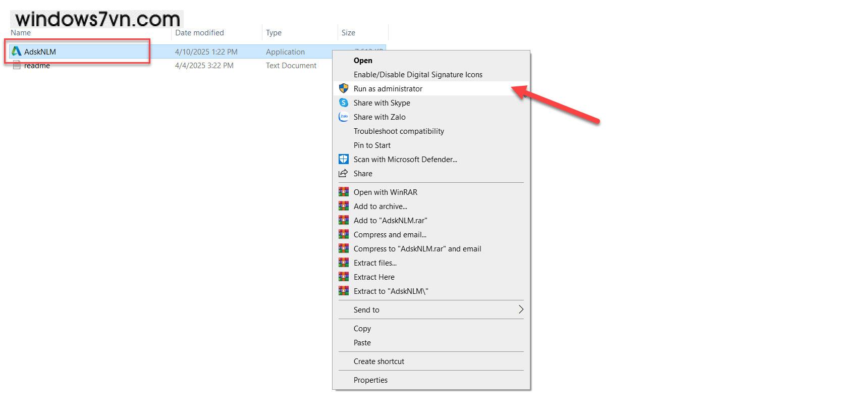The height and width of the screenshot is (413, 868).
Task: Click the AdskNLM Autodesk application icon
Action: click(x=17, y=51)
